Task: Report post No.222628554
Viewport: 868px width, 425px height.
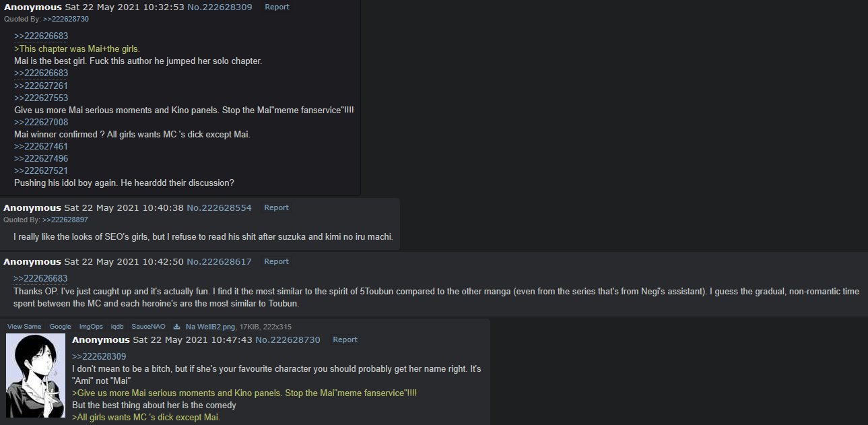Action: tap(276, 207)
